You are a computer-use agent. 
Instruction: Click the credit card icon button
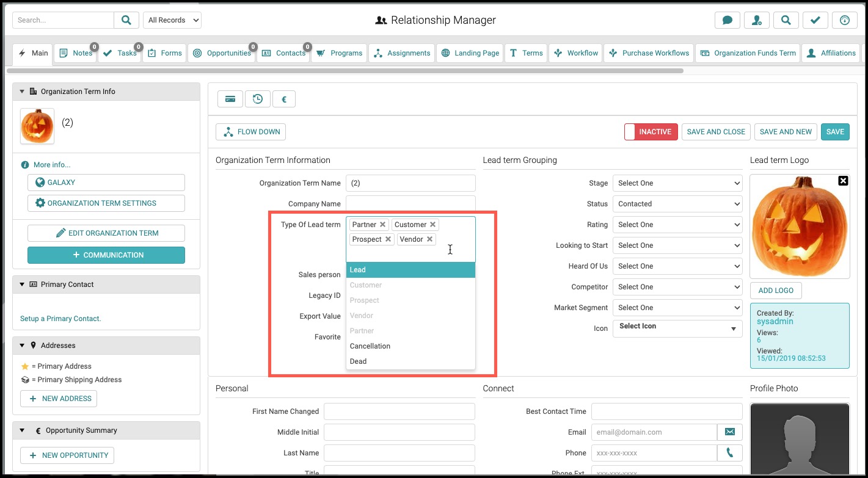(x=230, y=99)
